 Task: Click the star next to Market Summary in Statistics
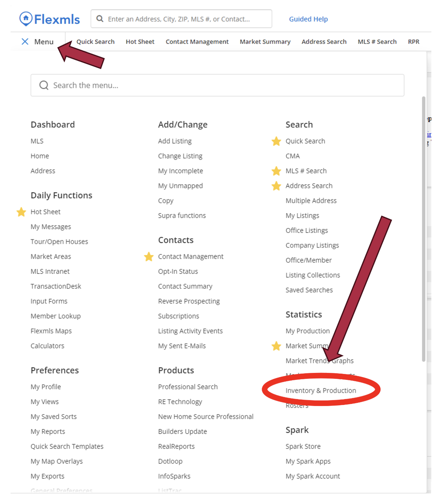tap(276, 346)
